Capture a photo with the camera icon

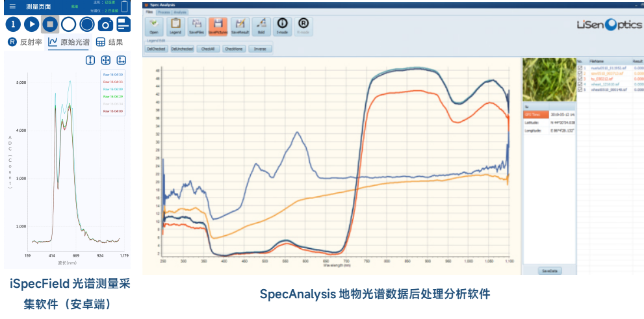(105, 25)
